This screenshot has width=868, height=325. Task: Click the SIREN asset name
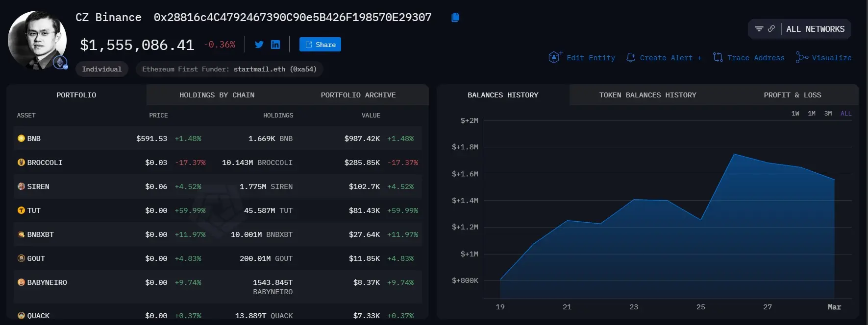(38, 186)
